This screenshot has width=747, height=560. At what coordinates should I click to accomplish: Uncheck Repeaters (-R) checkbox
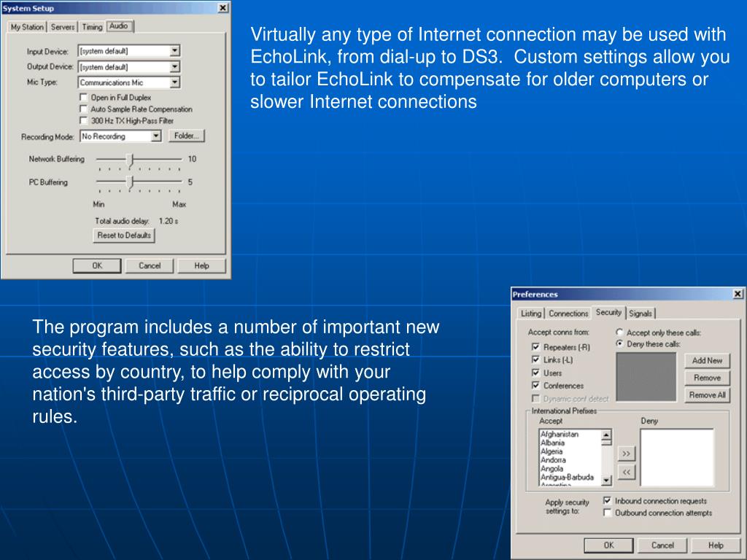535,347
